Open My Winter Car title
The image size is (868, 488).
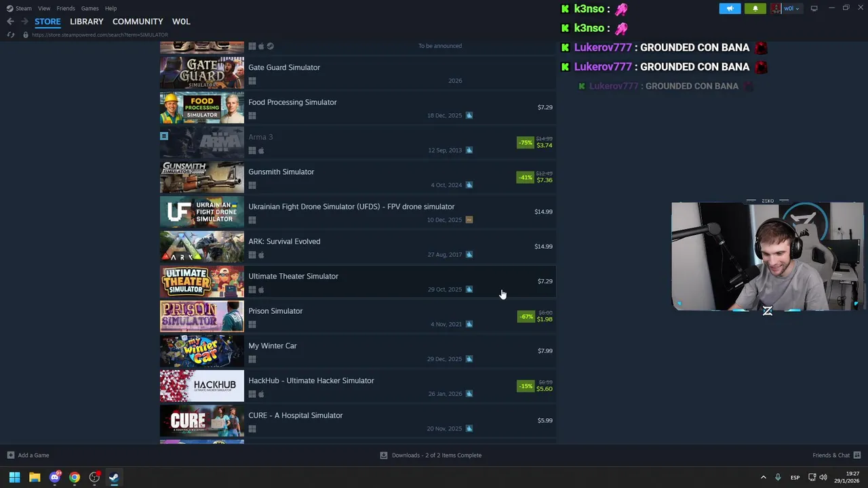pyautogui.click(x=273, y=346)
